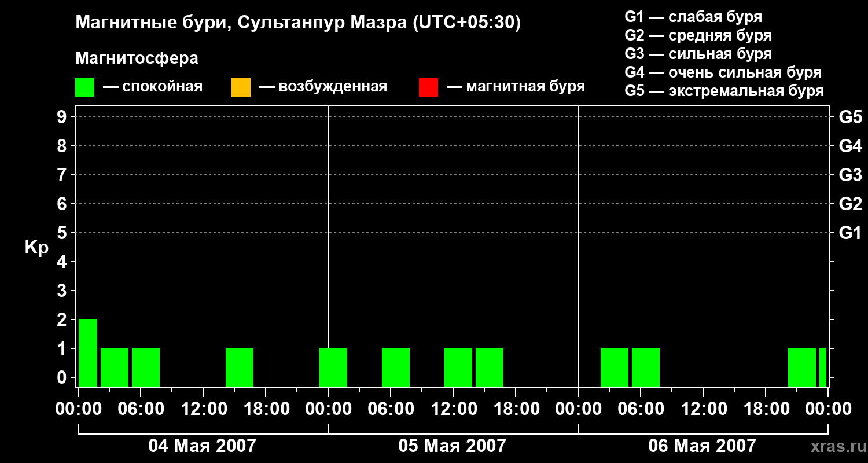Click the 'Kp' vertical axis label
868x463 pixels.
[36, 248]
